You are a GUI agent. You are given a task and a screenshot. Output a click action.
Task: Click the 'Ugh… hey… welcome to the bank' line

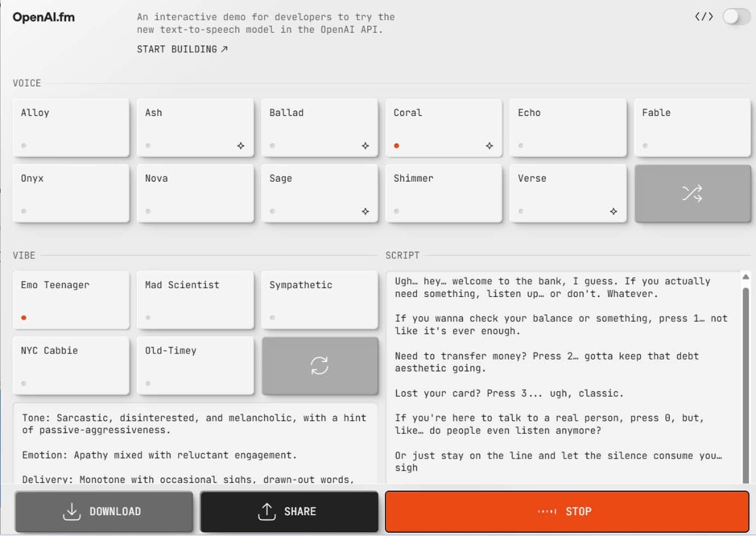553,288
